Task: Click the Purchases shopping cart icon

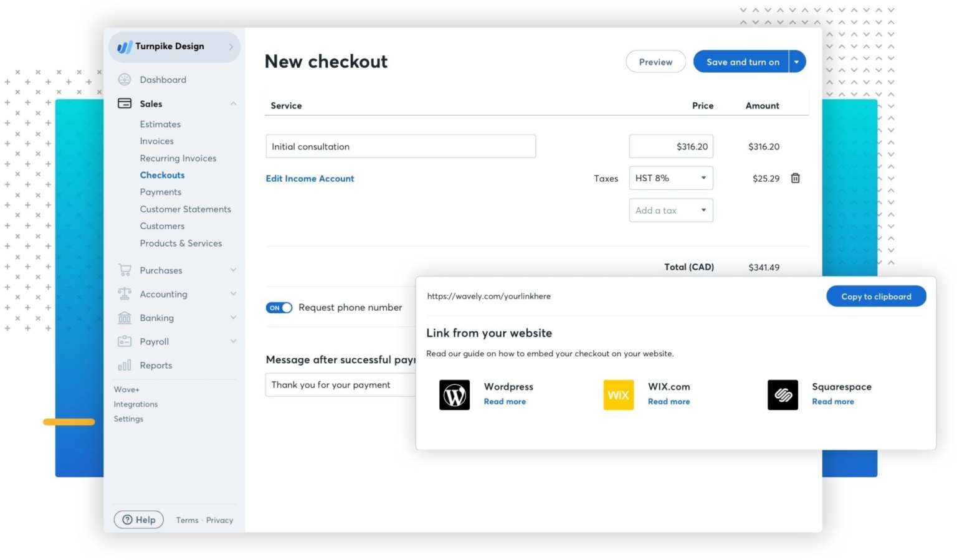Action: (x=124, y=270)
